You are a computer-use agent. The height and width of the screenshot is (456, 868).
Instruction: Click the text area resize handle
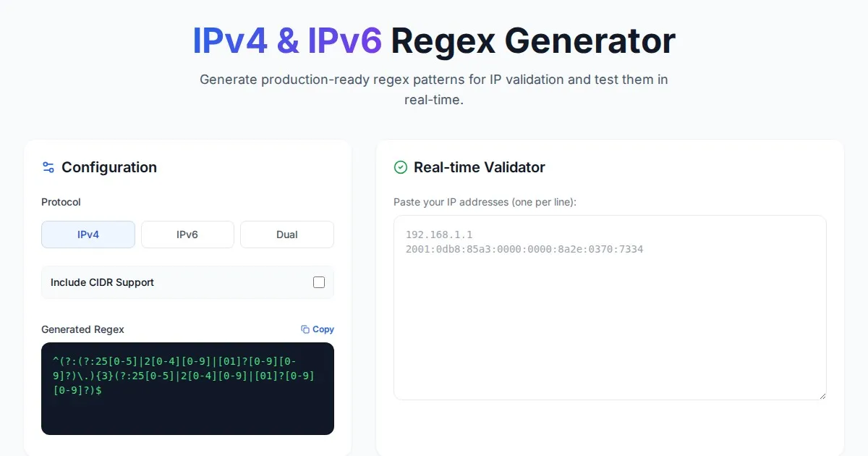(x=822, y=395)
